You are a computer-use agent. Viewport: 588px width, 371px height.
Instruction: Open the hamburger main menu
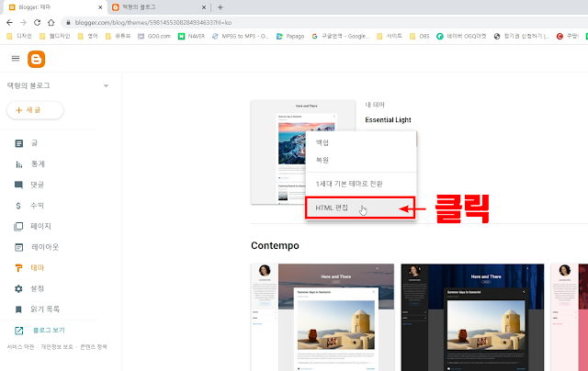[x=16, y=59]
